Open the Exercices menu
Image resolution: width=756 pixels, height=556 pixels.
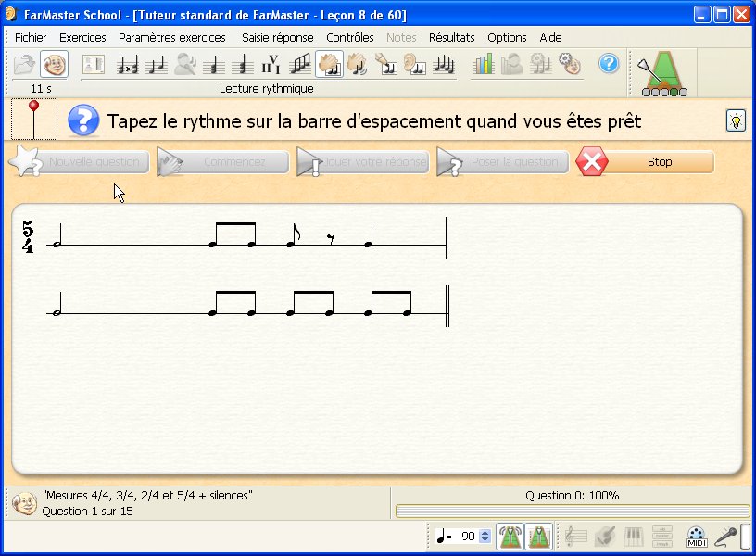(82, 38)
